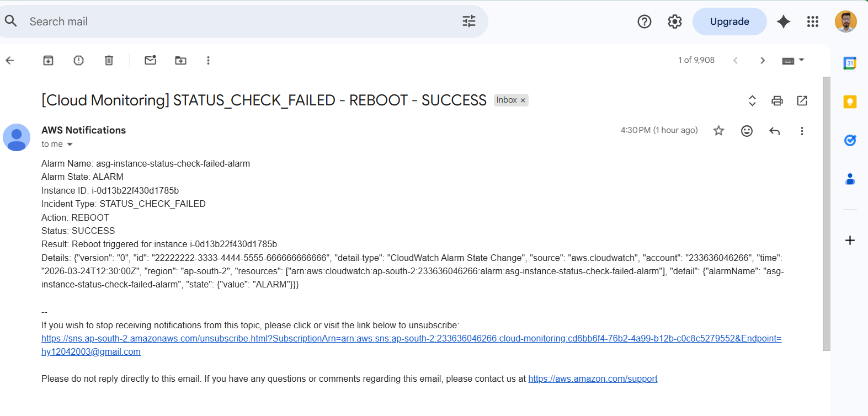The width and height of the screenshot is (868, 416).
Task: Add an emoji reaction to the email
Action: [747, 131]
